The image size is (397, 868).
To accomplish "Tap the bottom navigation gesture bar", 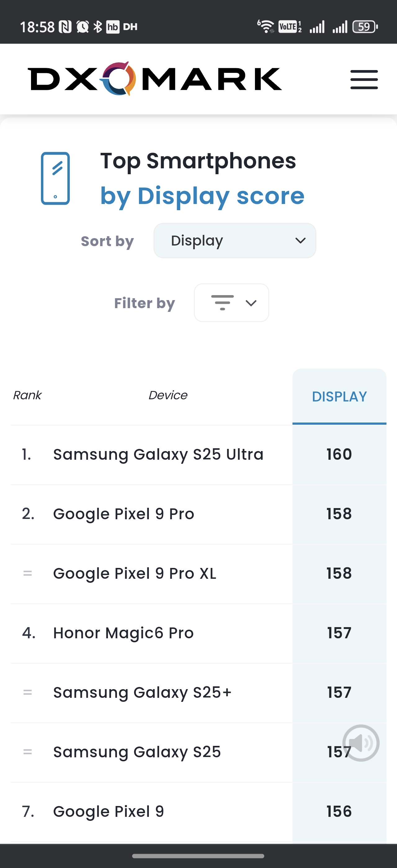I will pos(198,856).
